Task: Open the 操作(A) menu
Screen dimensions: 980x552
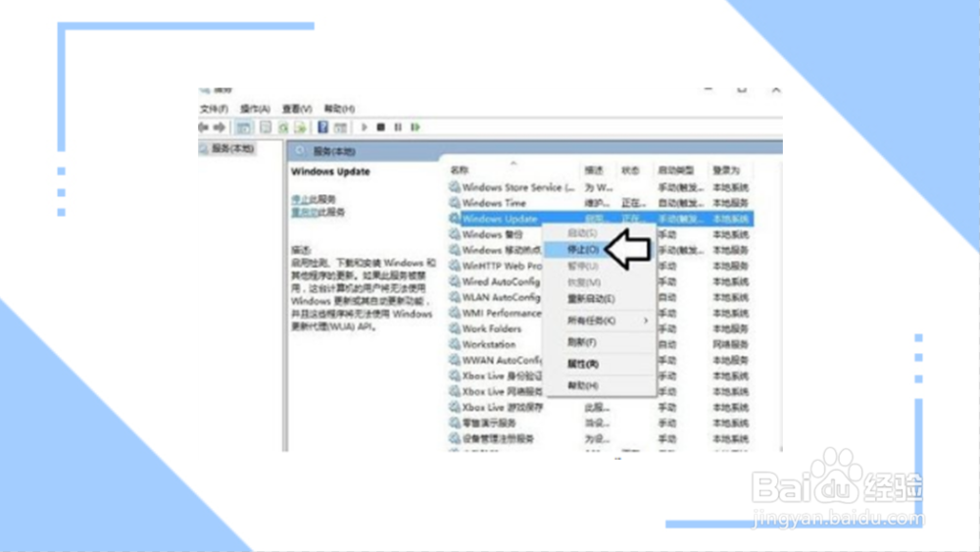Action: click(x=255, y=109)
